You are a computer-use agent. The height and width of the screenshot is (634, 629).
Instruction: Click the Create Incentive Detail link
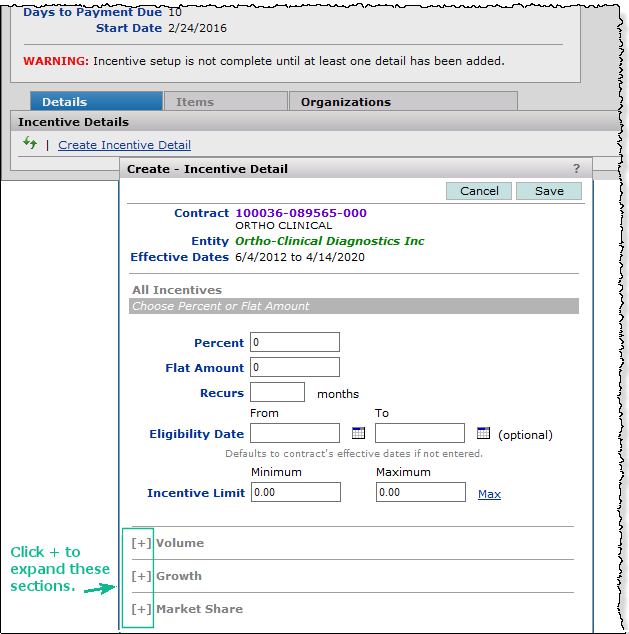click(x=124, y=145)
